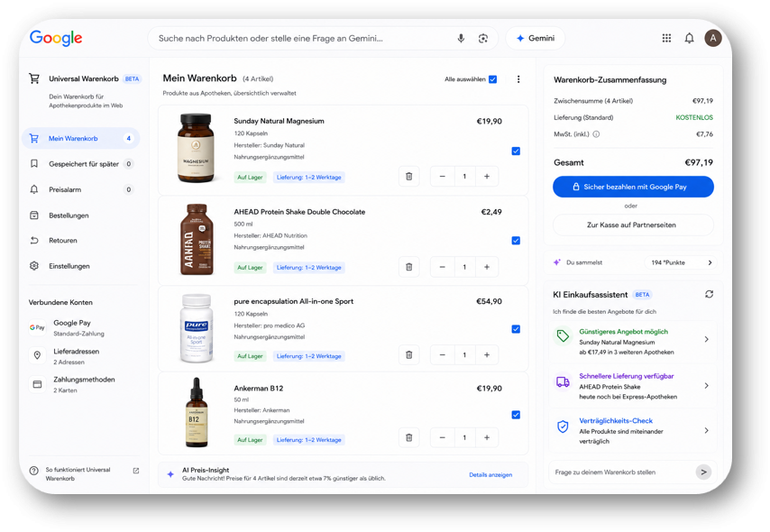Open account avatar 'A'
This screenshot has height=532, width=770.
[713, 38]
